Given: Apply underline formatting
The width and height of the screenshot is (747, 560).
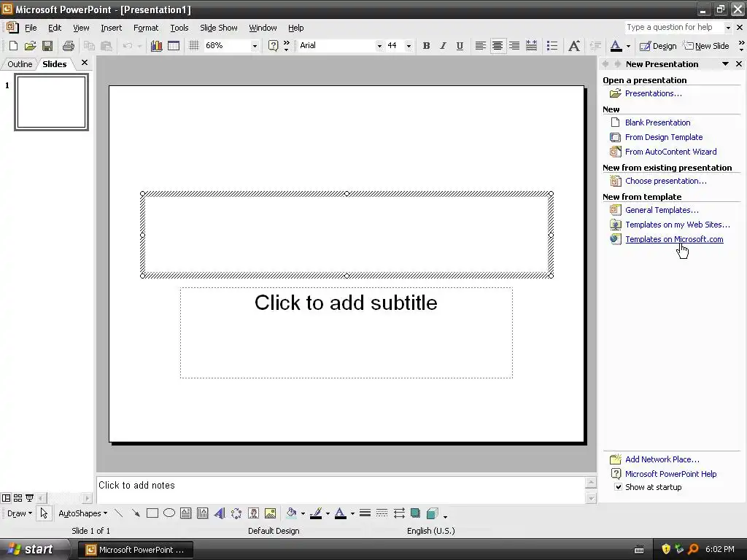Looking at the screenshot, I should (460, 46).
